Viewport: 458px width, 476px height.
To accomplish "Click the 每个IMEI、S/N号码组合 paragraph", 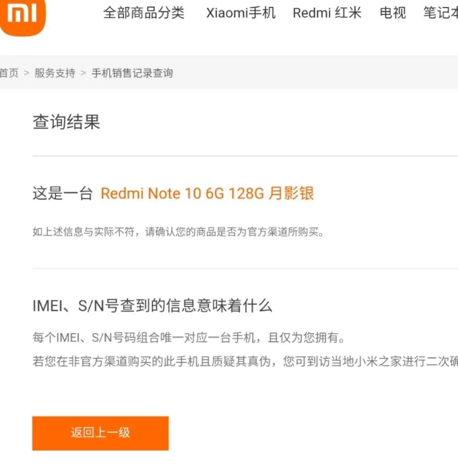I will coord(189,338).
